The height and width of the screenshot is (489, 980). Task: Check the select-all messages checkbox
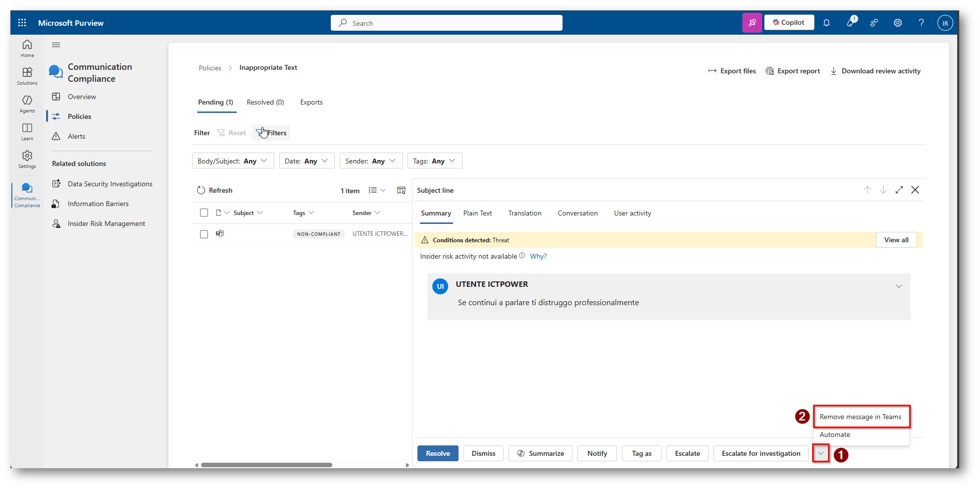tap(204, 213)
